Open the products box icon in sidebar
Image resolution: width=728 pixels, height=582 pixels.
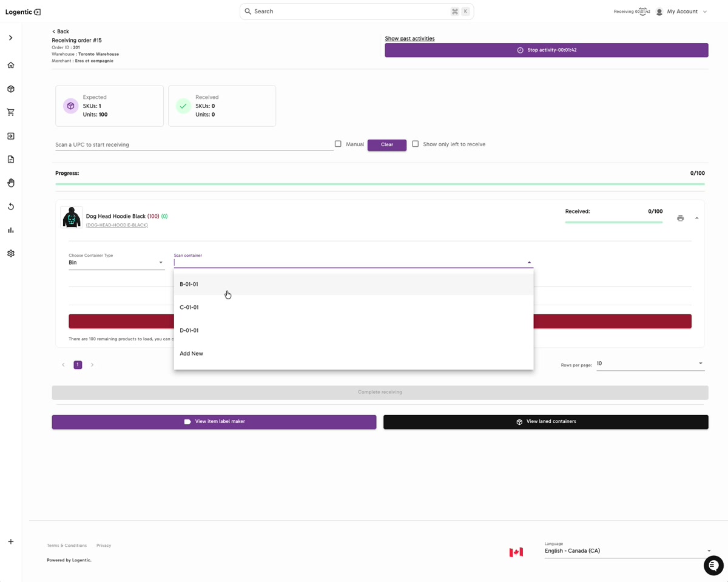click(10, 89)
